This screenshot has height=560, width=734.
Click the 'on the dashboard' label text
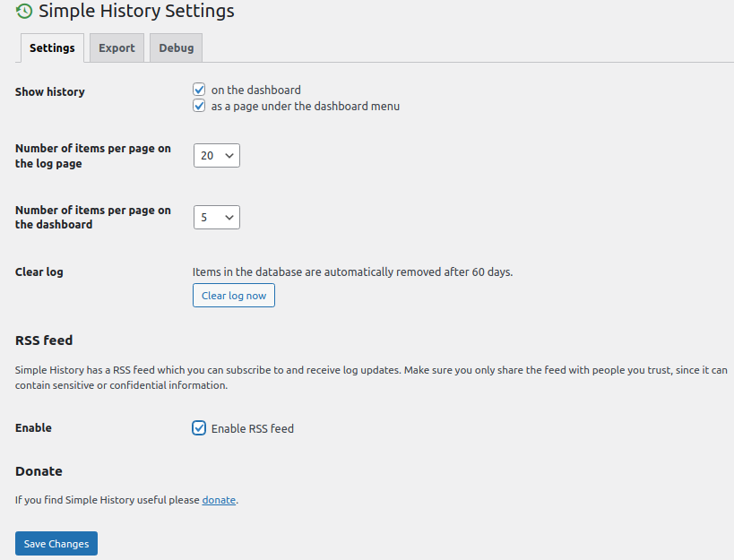click(x=256, y=90)
